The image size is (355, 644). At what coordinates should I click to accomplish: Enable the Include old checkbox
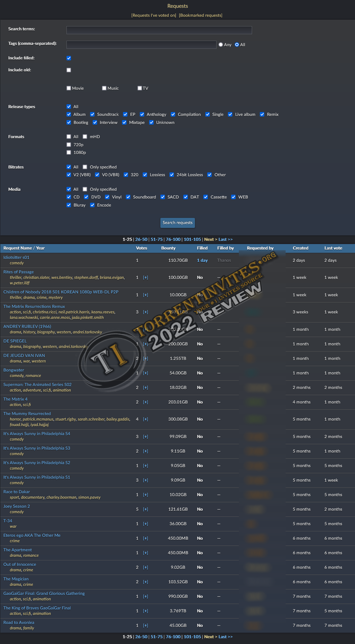pyautogui.click(x=69, y=70)
